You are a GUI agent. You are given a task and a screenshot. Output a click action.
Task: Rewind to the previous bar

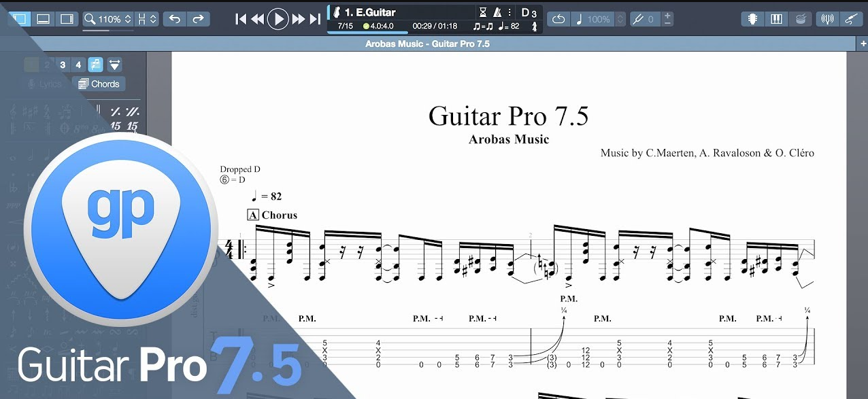click(x=257, y=19)
